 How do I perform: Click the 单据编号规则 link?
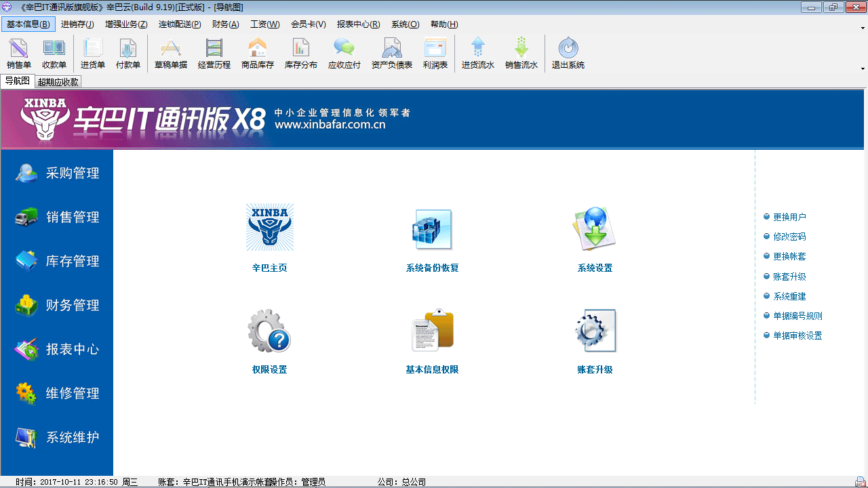click(x=797, y=317)
